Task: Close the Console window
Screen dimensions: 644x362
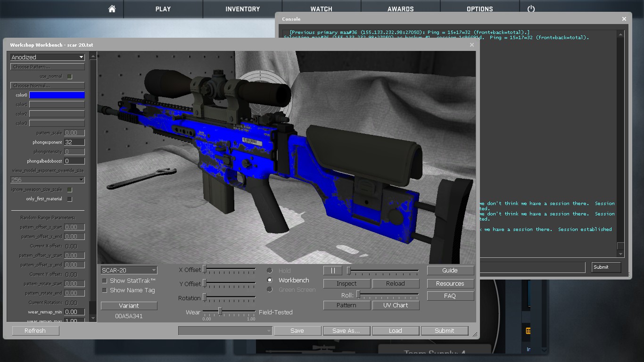Action: click(x=624, y=19)
